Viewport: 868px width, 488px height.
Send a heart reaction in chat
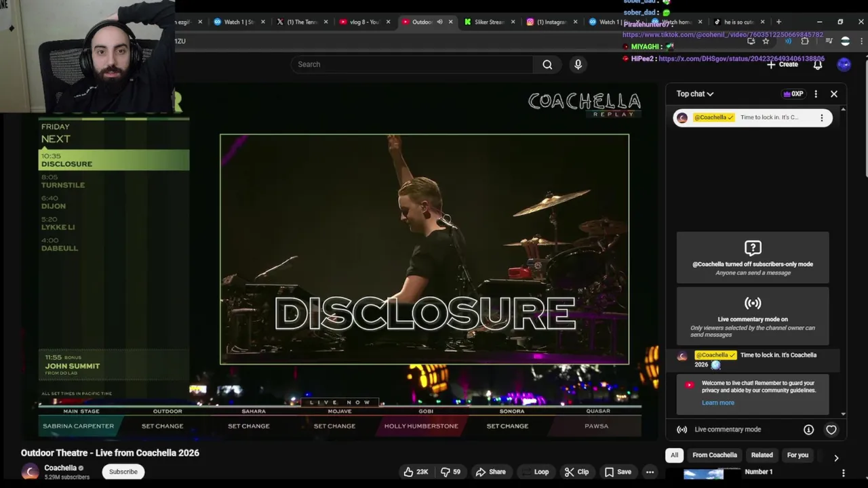click(831, 430)
